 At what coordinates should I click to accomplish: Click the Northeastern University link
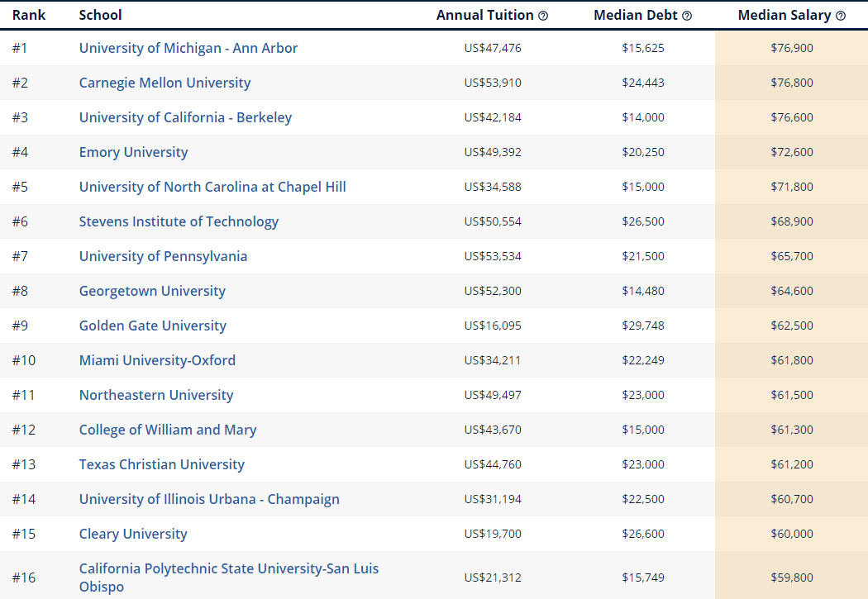coord(156,395)
